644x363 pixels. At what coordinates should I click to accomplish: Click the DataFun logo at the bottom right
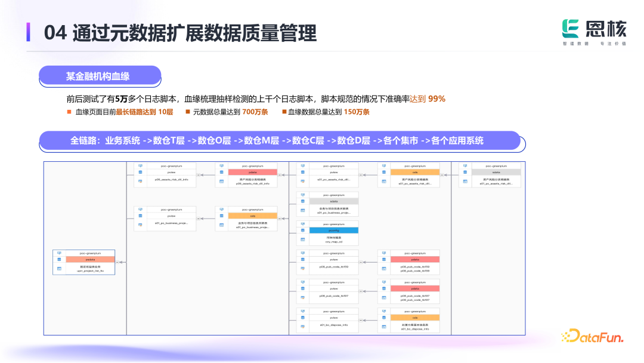[x=592, y=337]
